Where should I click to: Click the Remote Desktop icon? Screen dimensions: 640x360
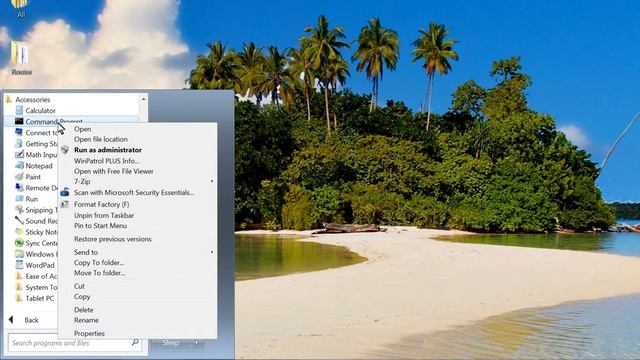pos(19,187)
